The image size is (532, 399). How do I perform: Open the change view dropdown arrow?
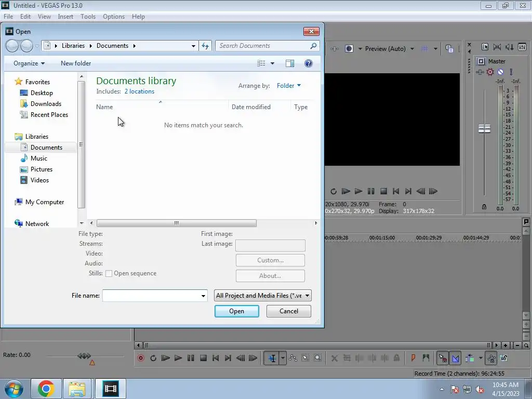click(272, 63)
